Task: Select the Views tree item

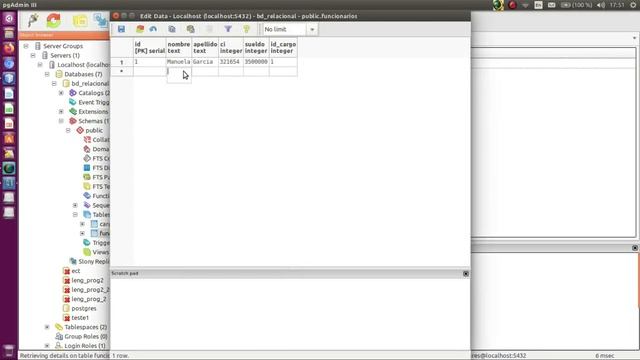Action: coord(100,252)
